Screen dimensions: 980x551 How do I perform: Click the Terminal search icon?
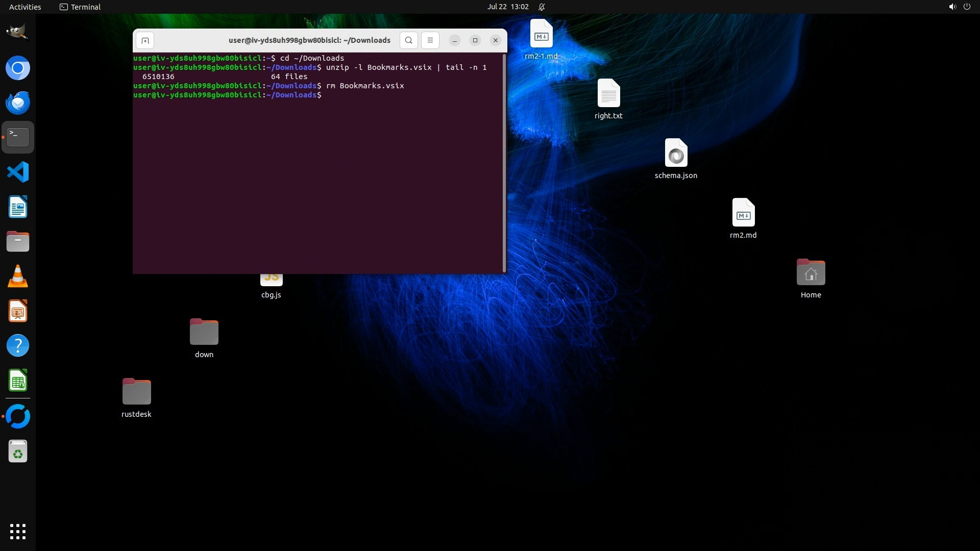tap(408, 40)
